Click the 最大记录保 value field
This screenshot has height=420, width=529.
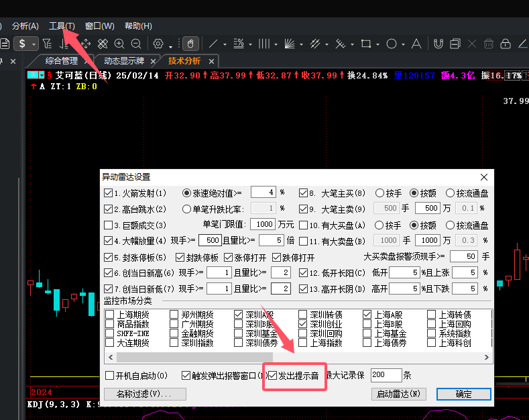[386, 375]
